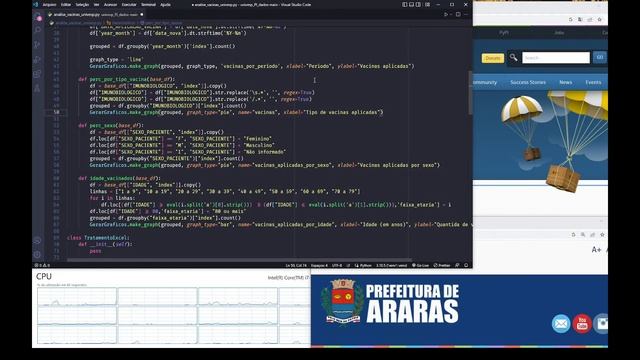The image size is (640, 360).
Task: Open the editor More Actions ellipsis
Action: (466, 14)
